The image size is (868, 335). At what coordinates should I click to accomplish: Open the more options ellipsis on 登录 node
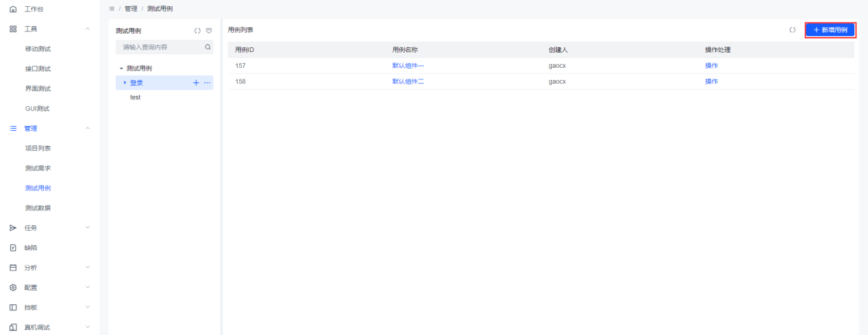pos(207,83)
